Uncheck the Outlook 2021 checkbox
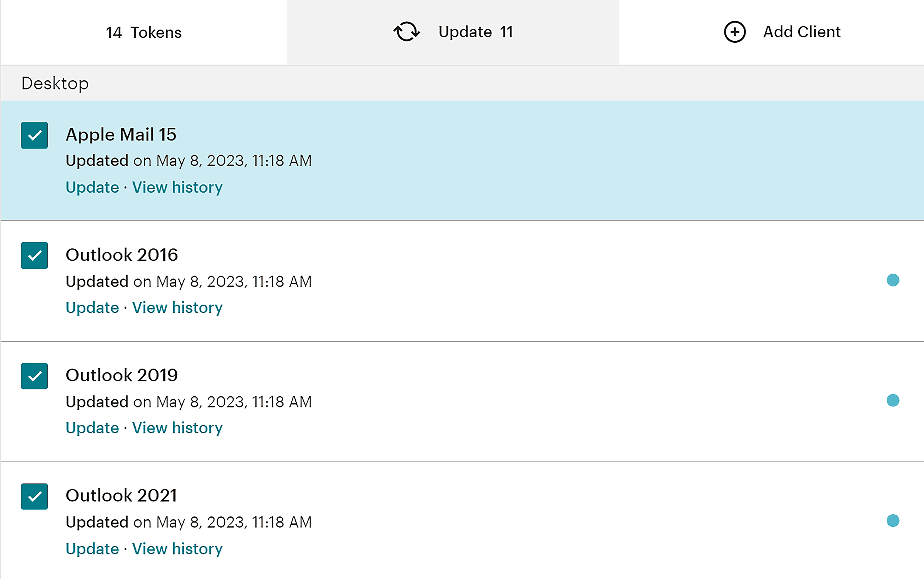Viewport: 924px width, 579px height. [34, 497]
